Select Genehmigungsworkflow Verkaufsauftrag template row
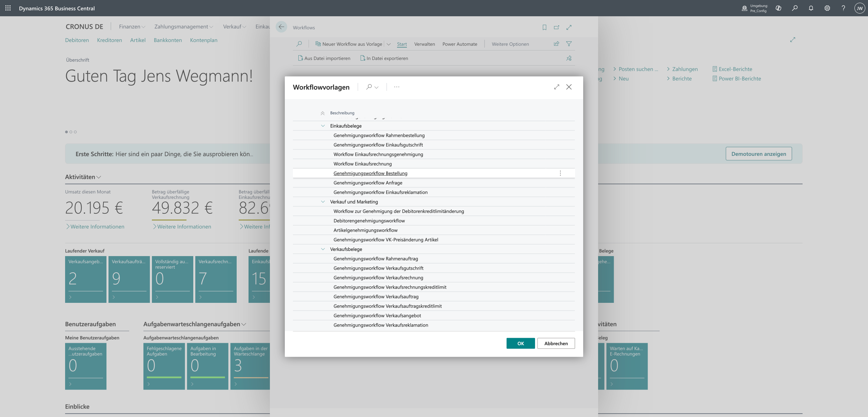Viewport: 868px width, 417px height. 376,296
